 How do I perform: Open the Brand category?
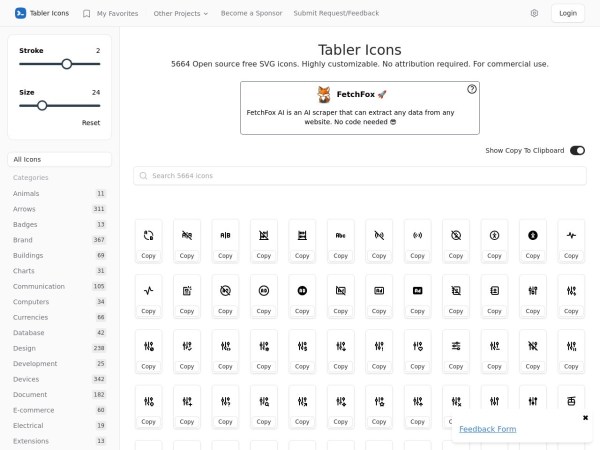[23, 240]
